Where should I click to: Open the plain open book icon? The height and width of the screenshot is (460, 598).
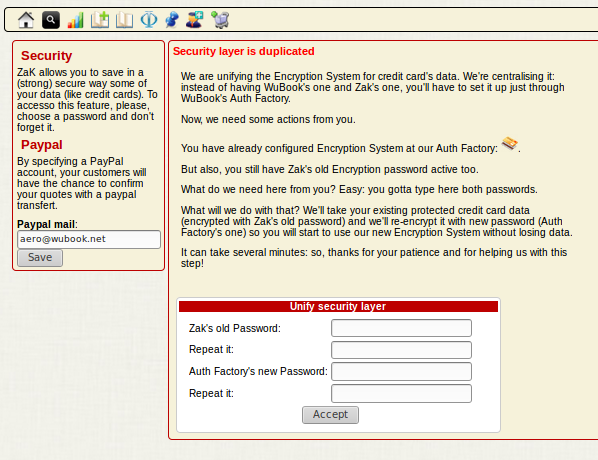(124, 20)
